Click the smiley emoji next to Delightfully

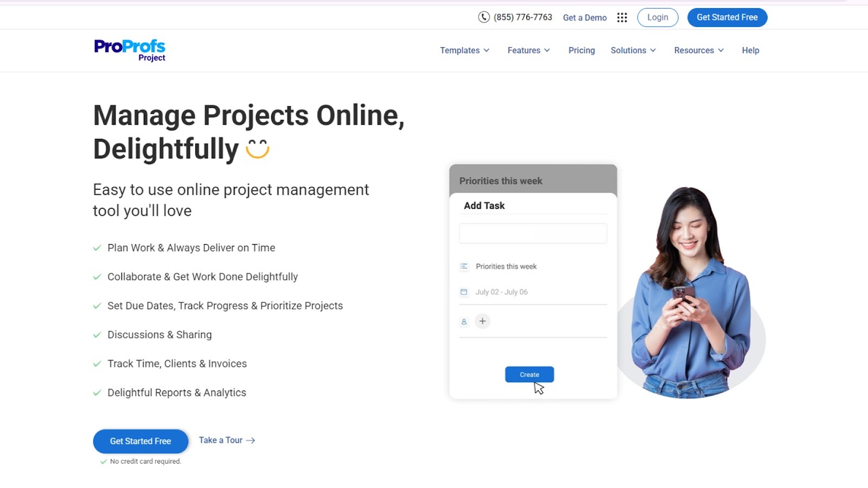coord(256,147)
